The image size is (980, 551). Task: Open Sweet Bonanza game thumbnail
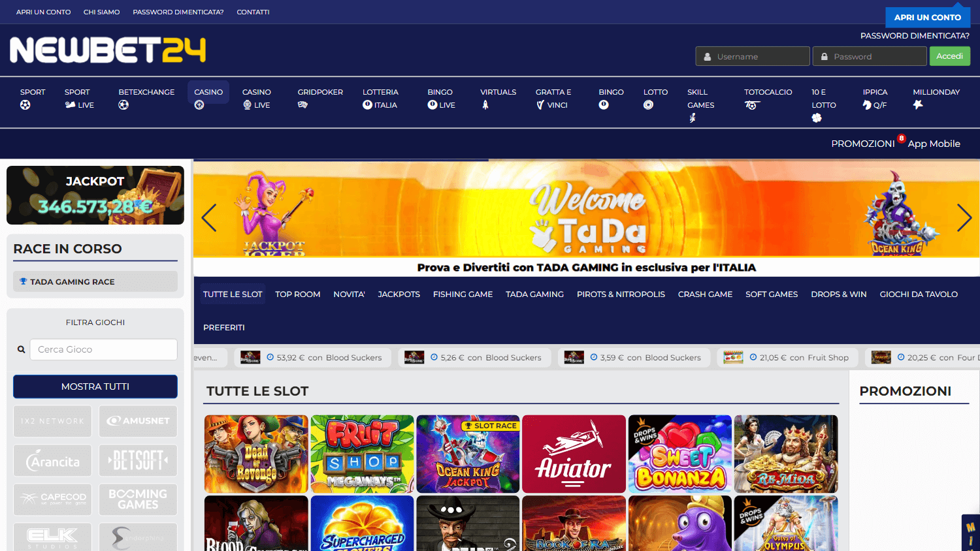click(x=680, y=454)
